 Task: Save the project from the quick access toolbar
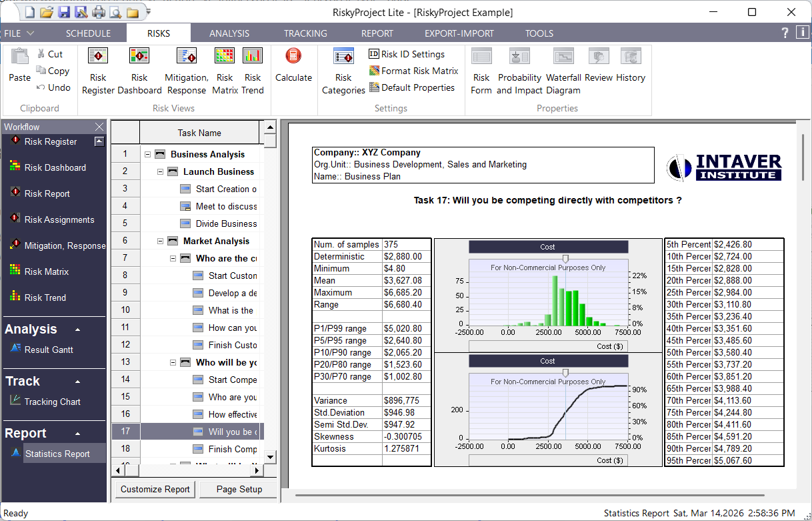pos(63,11)
